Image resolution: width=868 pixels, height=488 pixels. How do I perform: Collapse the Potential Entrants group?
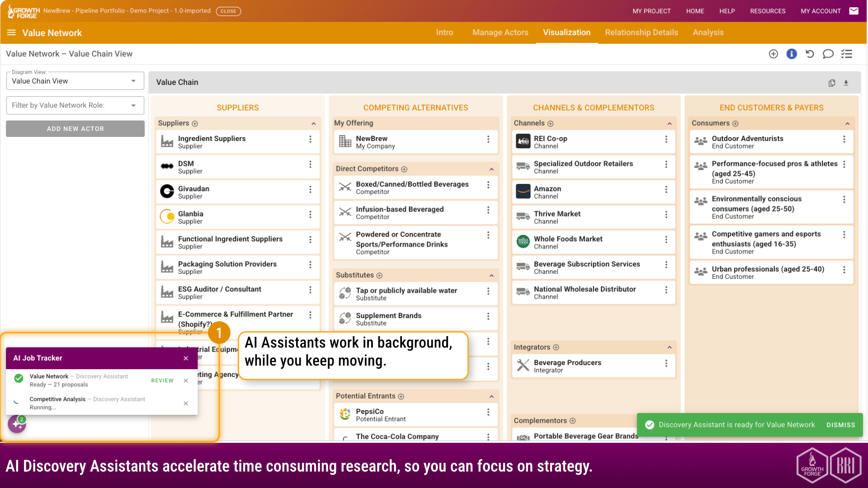(491, 397)
